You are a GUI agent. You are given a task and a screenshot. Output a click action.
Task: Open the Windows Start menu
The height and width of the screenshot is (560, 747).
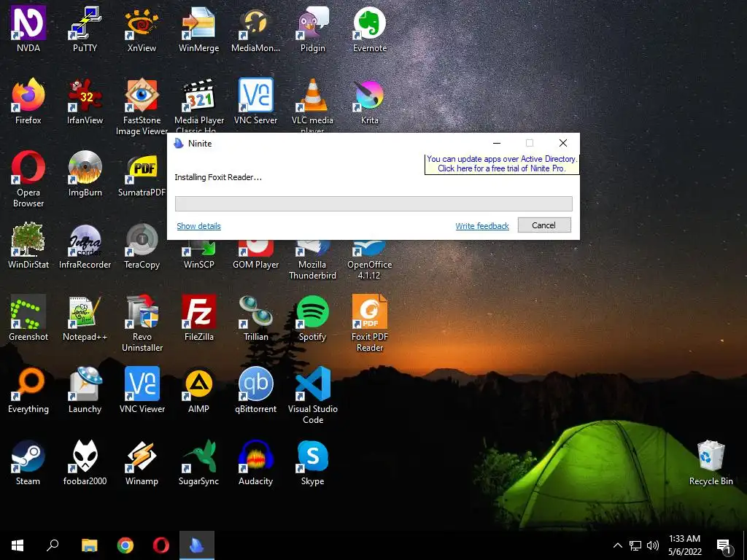pos(18,545)
